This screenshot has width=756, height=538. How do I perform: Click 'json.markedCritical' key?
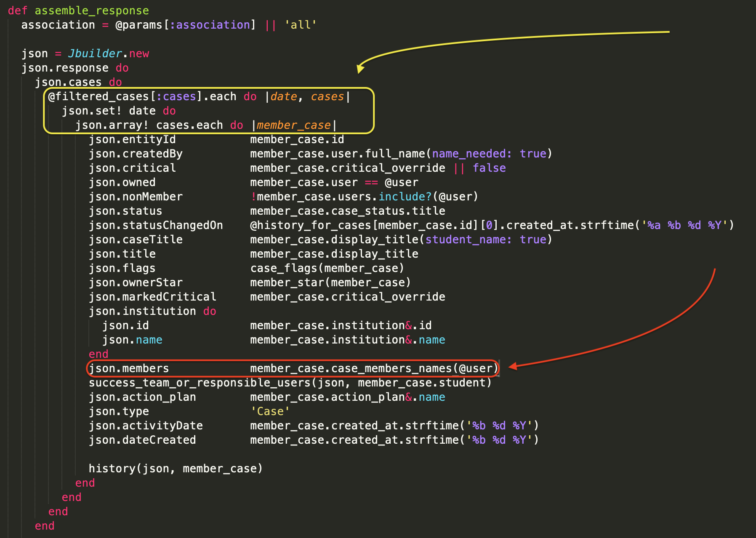(x=152, y=297)
